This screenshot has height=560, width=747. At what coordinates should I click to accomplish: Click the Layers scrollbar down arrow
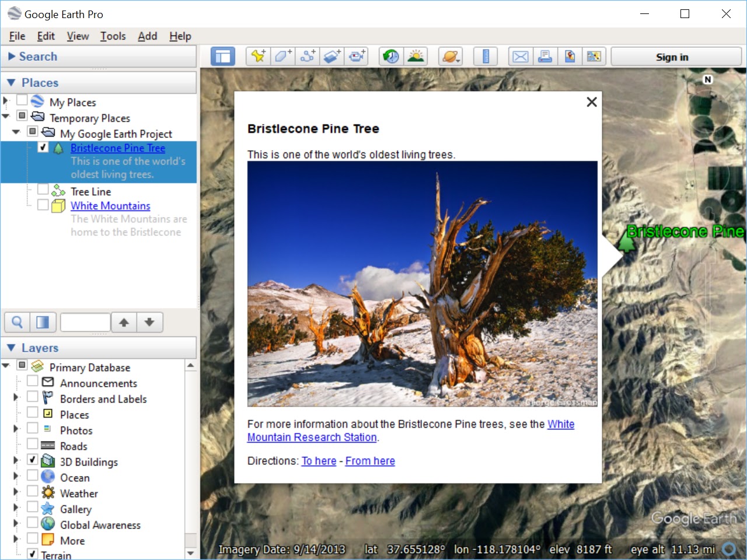(190, 553)
